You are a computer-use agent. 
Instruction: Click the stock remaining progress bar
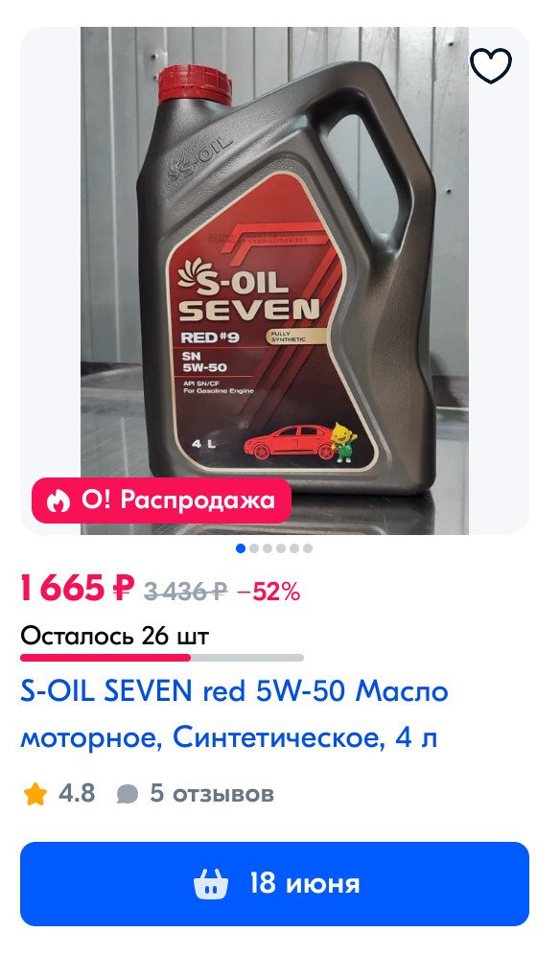161,658
